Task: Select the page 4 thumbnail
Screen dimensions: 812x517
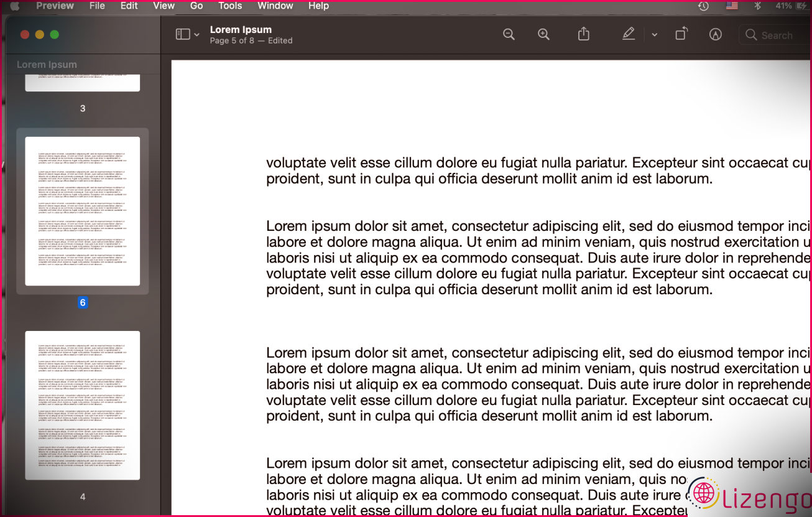Action: click(83, 405)
